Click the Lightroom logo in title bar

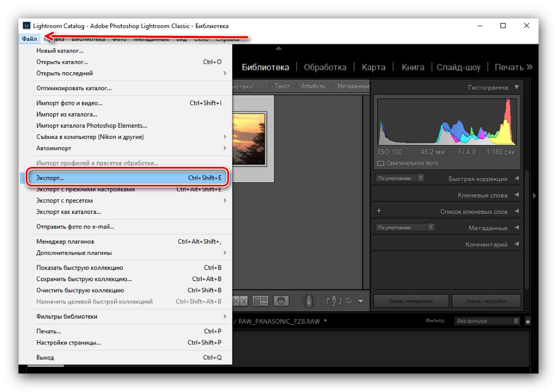tap(26, 26)
